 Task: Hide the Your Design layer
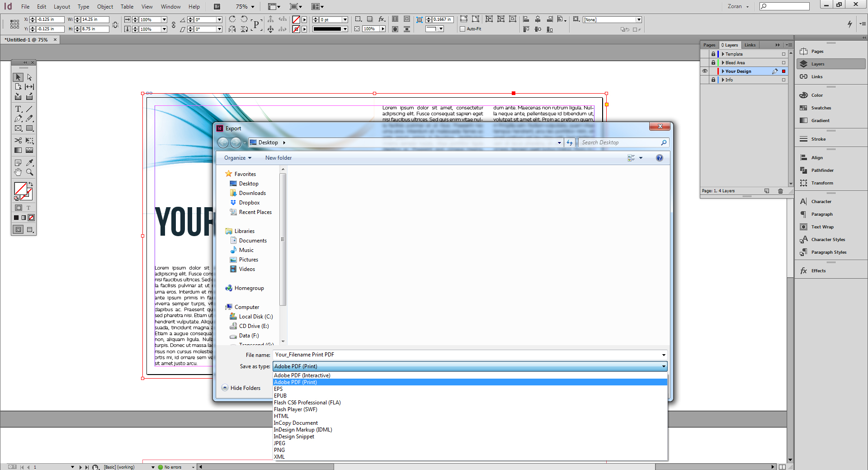click(705, 71)
